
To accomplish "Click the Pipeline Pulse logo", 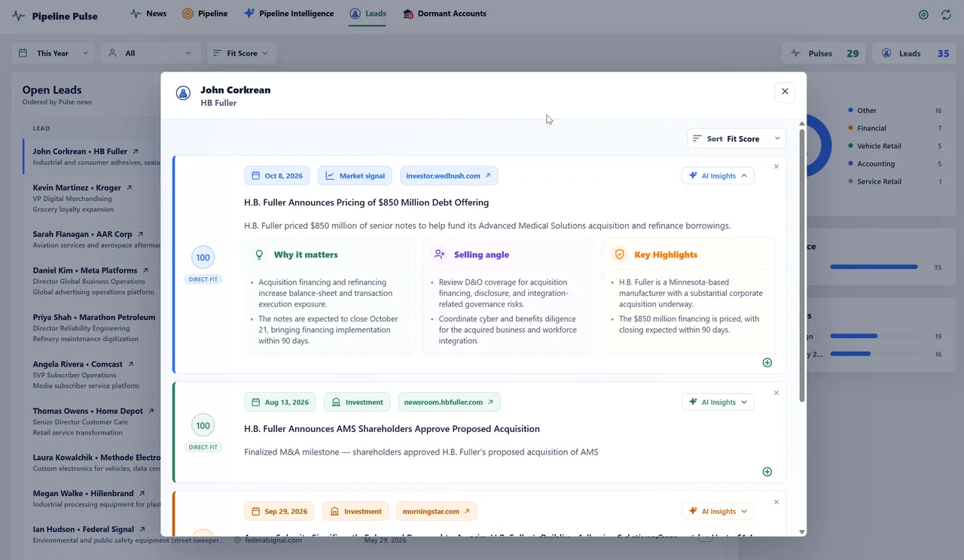I will [55, 16].
